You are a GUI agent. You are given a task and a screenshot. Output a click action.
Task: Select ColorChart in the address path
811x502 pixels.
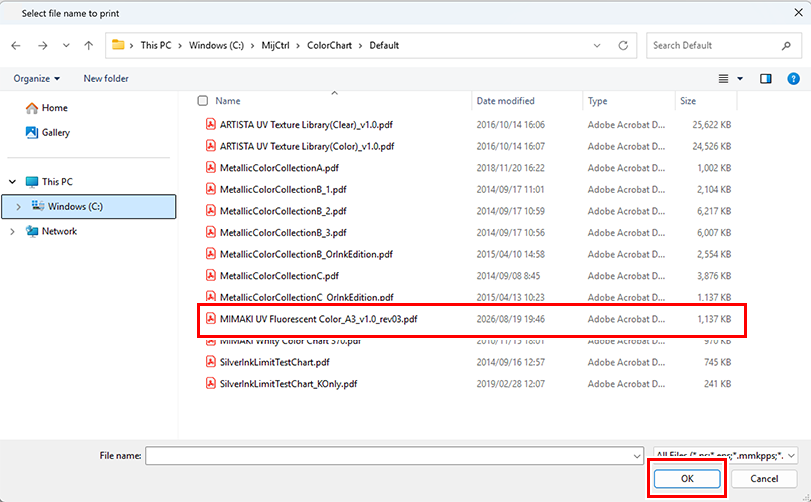click(329, 45)
